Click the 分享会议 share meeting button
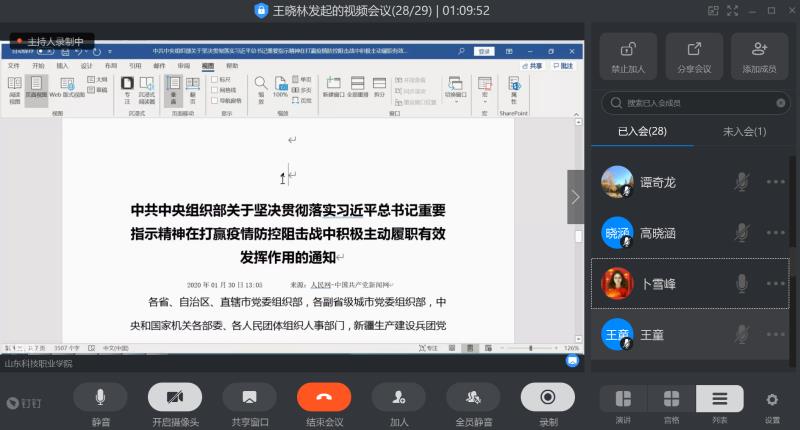Image resolution: width=800 pixels, height=430 pixels. click(694, 56)
